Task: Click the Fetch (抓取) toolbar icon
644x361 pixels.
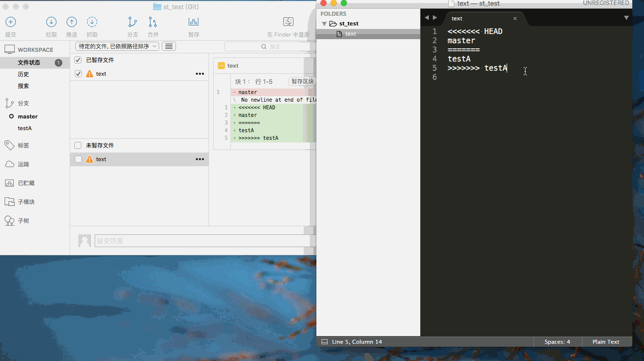Action: pyautogui.click(x=92, y=22)
